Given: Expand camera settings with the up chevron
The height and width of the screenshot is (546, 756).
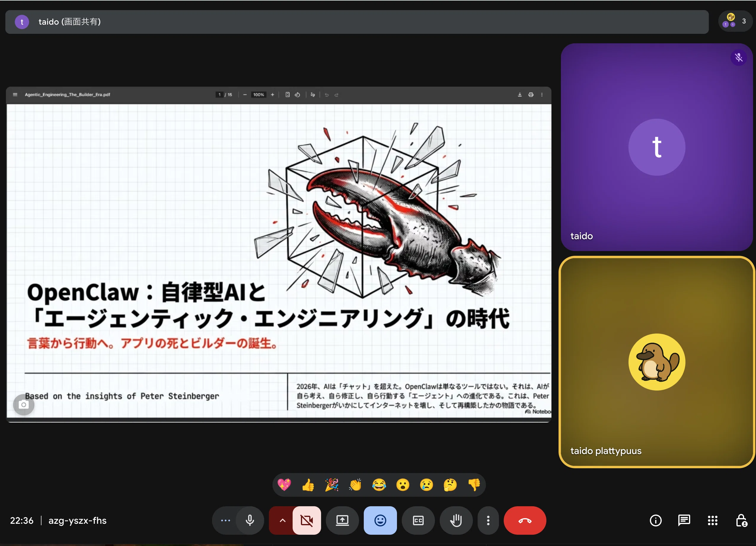Looking at the screenshot, I should [282, 520].
